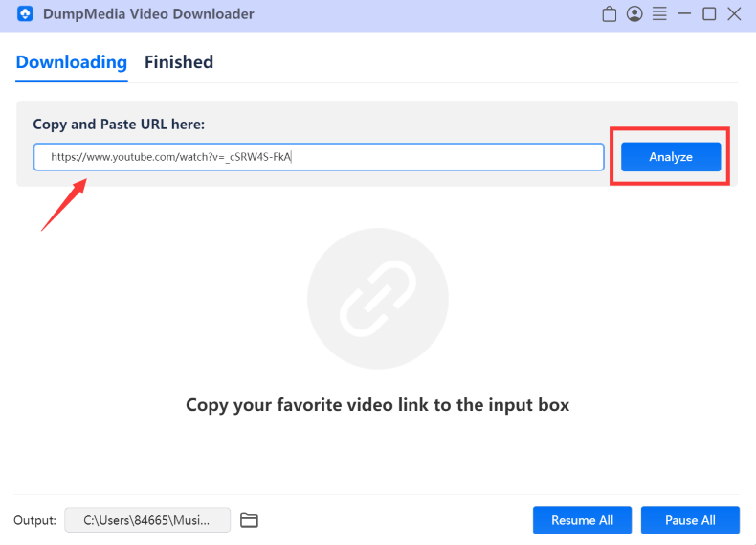Image resolution: width=756 pixels, height=545 pixels.
Task: Minimize the DumpMedia window
Action: pos(684,14)
